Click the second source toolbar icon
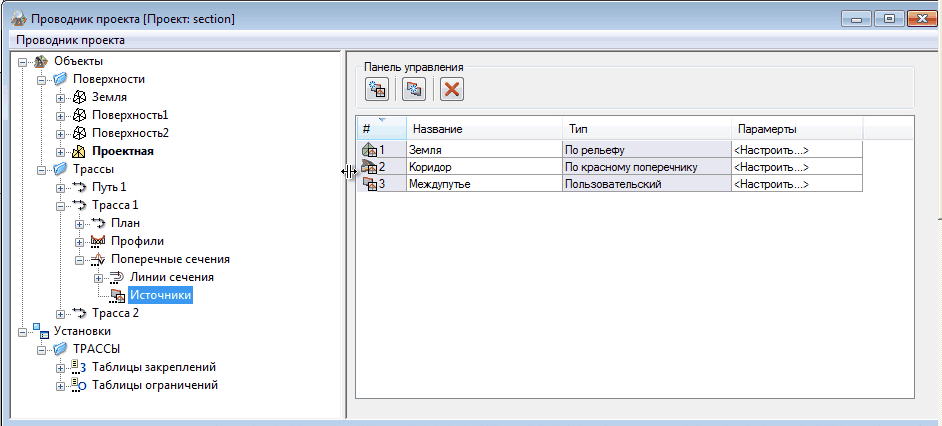Viewport: 942px width, 426px height. coord(413,90)
